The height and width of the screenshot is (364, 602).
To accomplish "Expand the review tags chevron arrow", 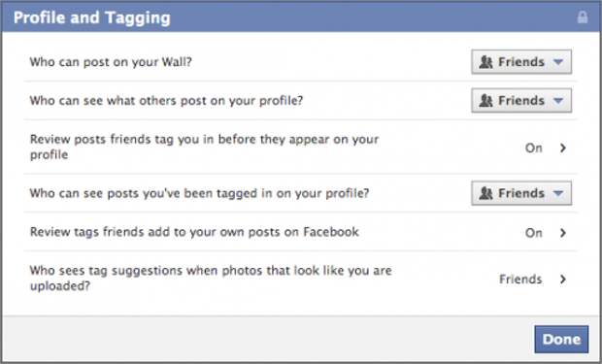I will tap(563, 233).
